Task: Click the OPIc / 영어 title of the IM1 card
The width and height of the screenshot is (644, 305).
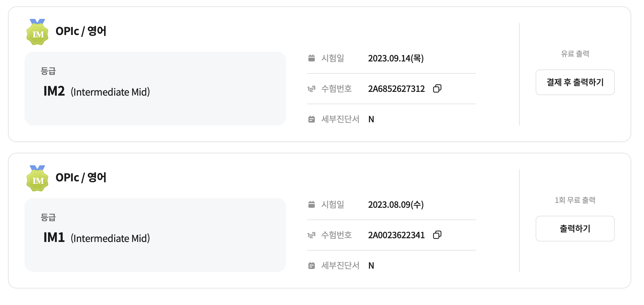Action: (81, 178)
